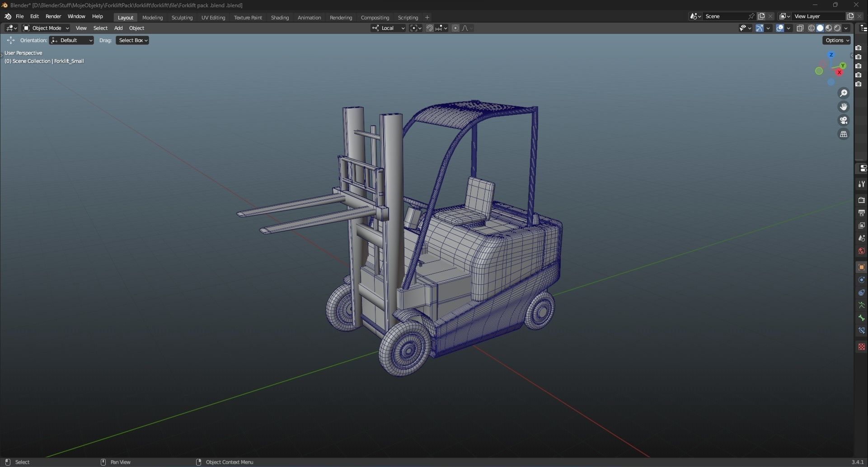Open the snapping options dropdown
Viewport: 868px width, 467px height.
[x=441, y=28]
